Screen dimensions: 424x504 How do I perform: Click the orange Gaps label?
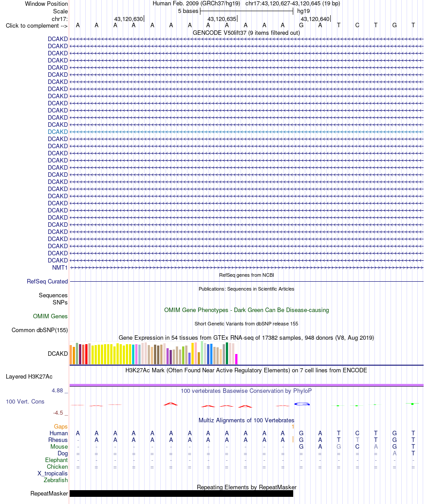click(x=61, y=426)
